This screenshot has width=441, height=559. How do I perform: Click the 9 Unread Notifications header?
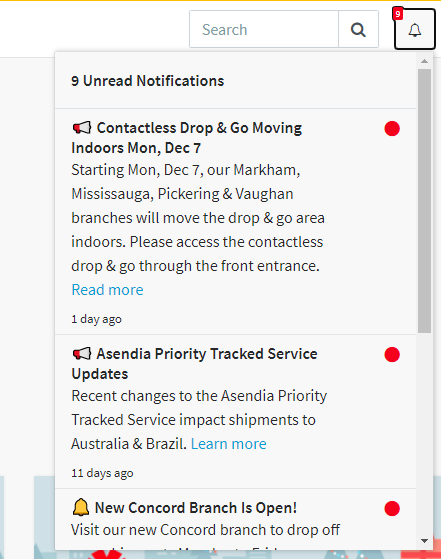coord(148,81)
